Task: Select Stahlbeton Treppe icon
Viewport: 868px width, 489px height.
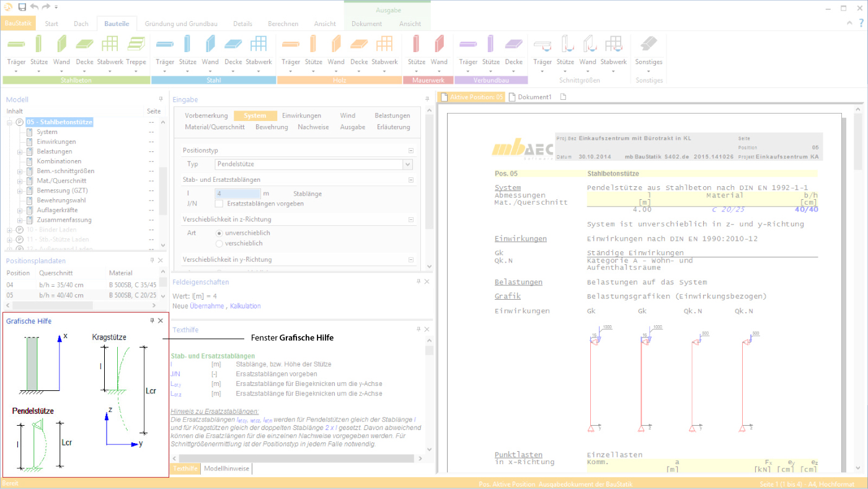Action: [136, 44]
